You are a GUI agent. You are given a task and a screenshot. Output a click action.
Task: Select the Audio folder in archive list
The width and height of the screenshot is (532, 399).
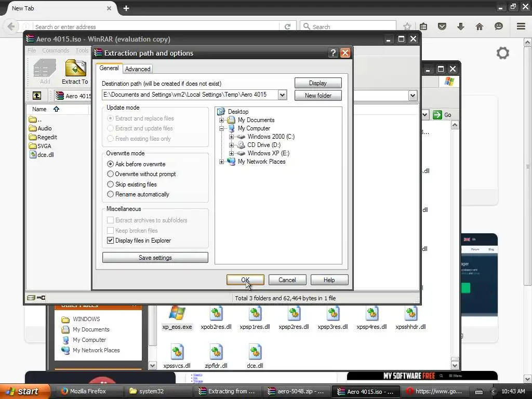(x=41, y=128)
